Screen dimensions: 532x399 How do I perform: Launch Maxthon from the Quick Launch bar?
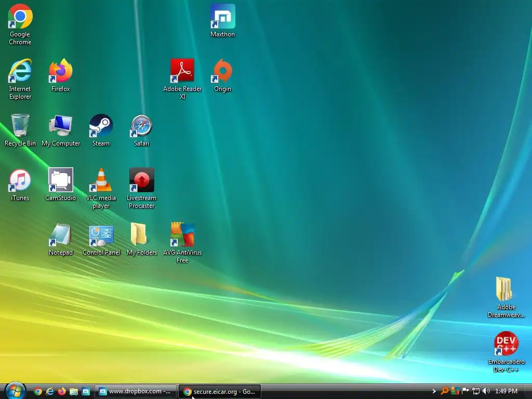coord(86,391)
